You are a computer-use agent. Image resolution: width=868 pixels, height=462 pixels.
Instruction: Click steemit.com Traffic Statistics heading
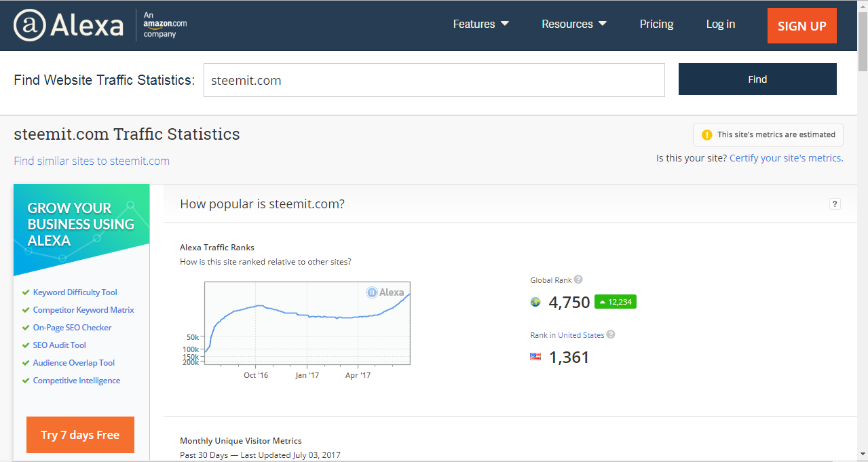pyautogui.click(x=127, y=134)
